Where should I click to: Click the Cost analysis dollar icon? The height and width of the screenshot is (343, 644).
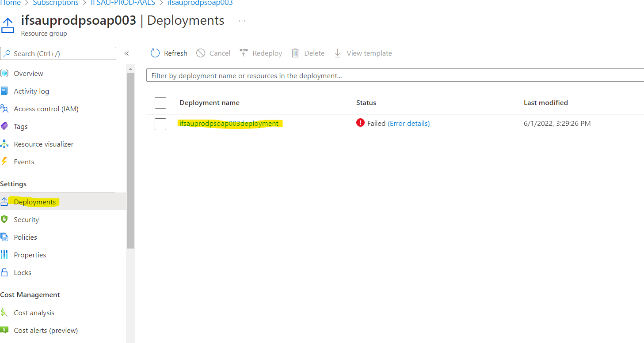pos(4,313)
